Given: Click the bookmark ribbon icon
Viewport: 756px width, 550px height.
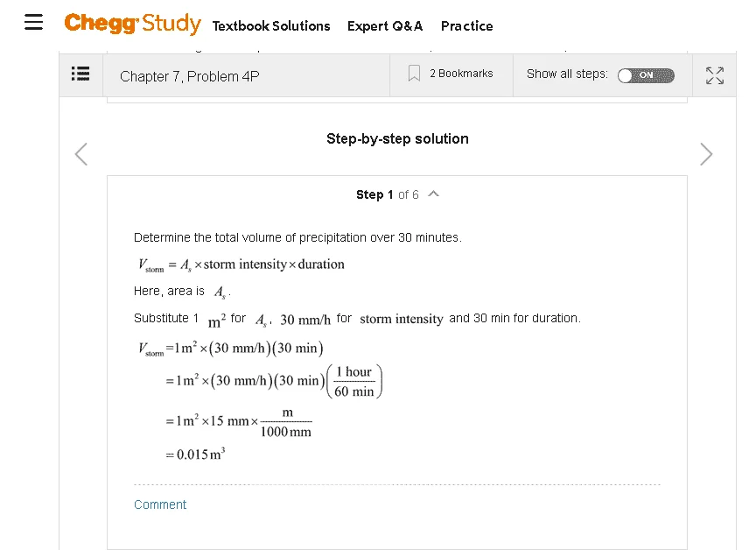Looking at the screenshot, I should point(414,74).
